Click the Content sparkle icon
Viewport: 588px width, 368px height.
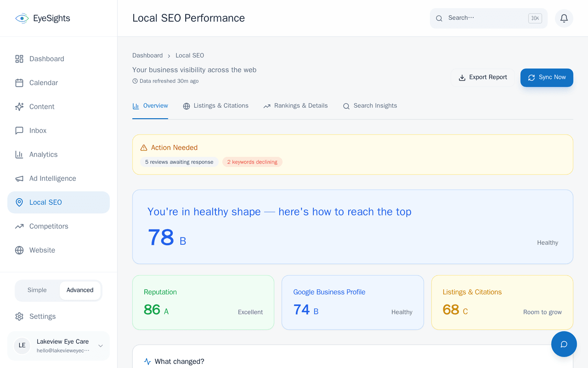click(x=19, y=107)
